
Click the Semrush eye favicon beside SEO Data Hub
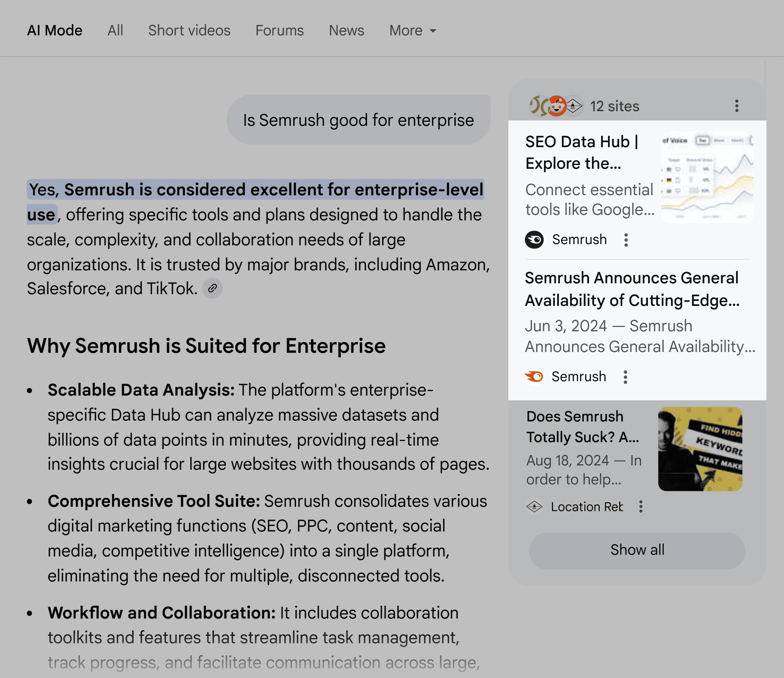[535, 239]
